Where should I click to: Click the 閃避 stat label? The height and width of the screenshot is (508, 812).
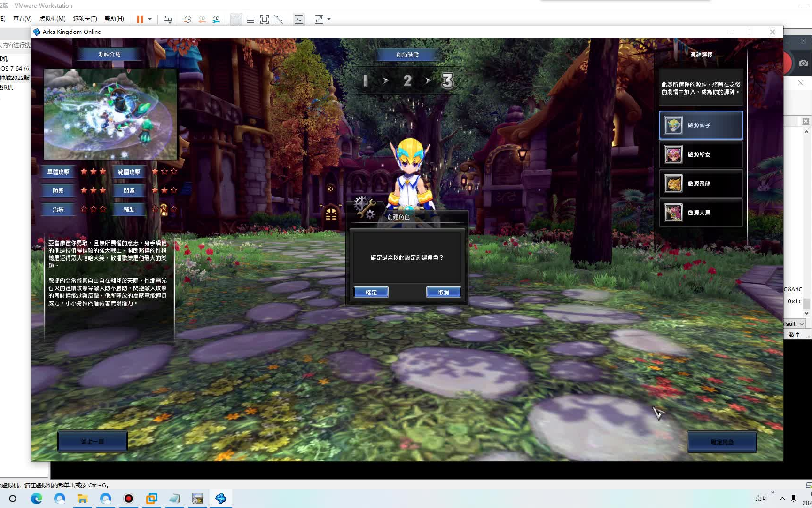pos(129,190)
